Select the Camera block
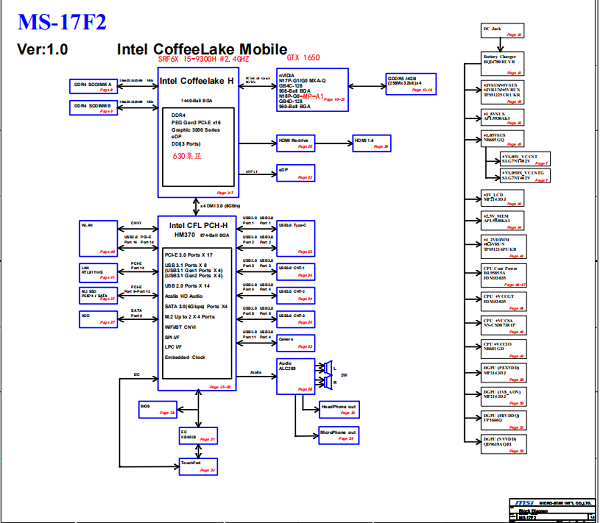The height and width of the screenshot is (523, 600). pos(296,342)
